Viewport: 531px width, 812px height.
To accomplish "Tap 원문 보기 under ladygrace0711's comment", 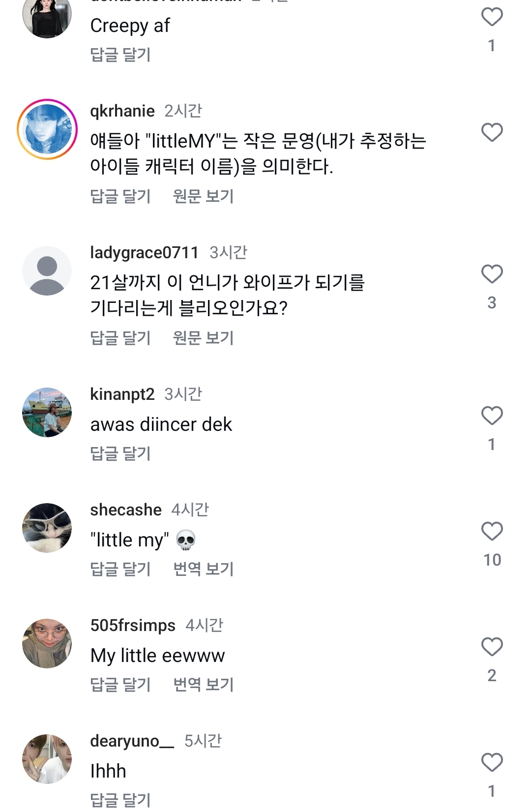I will [x=203, y=338].
